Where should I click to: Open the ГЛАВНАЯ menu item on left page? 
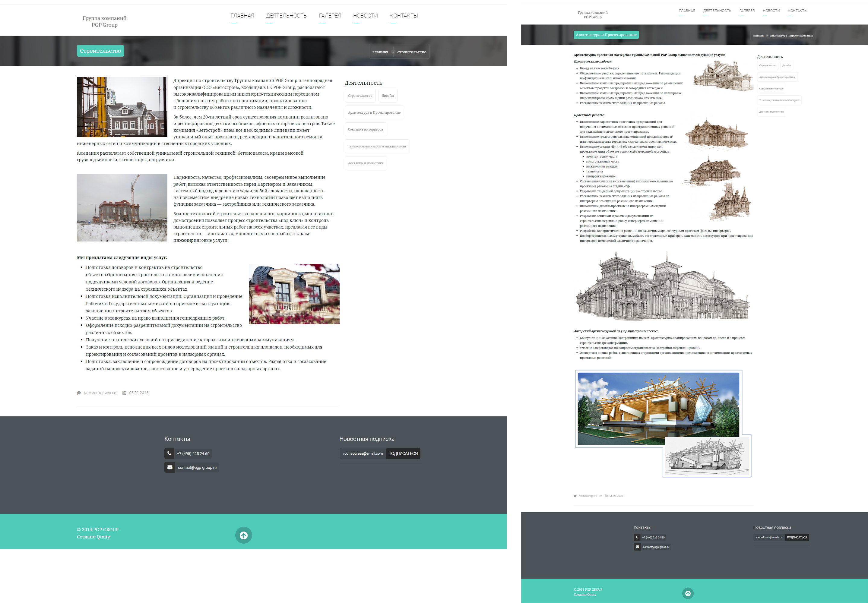[x=242, y=15]
